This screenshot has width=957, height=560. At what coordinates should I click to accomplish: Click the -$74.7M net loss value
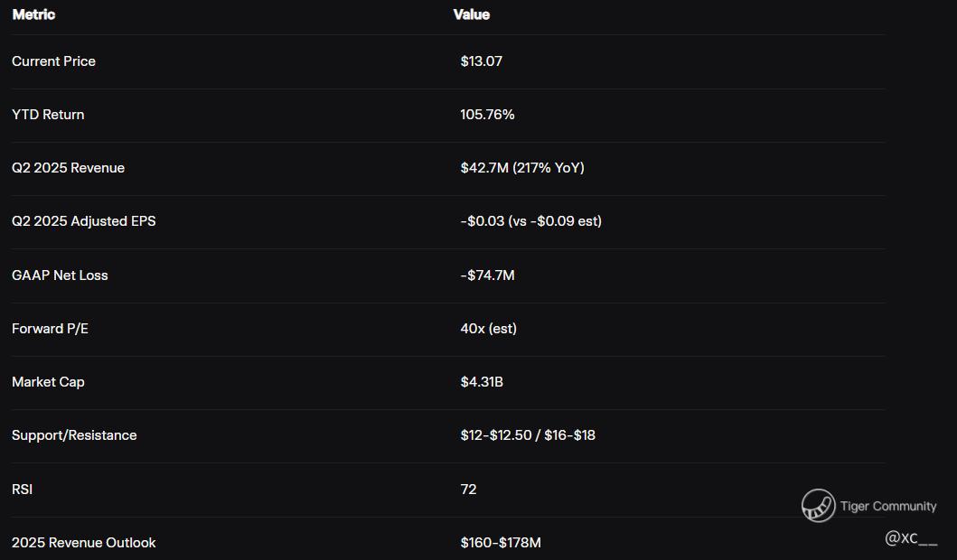487,275
